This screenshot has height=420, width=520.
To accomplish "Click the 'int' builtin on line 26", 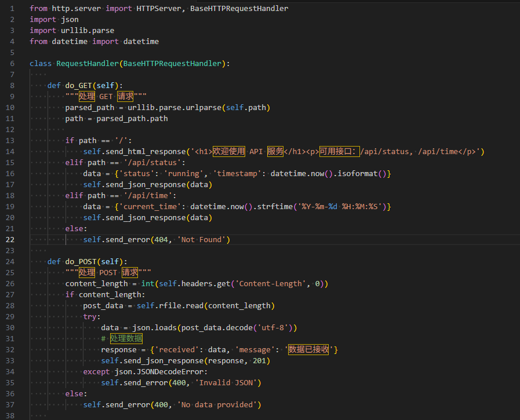I will coord(148,283).
